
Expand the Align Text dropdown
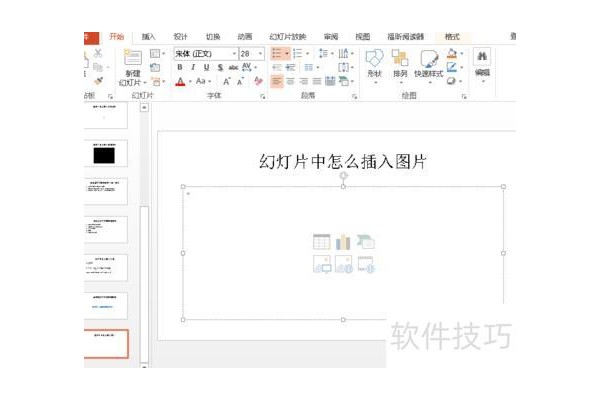352,67
